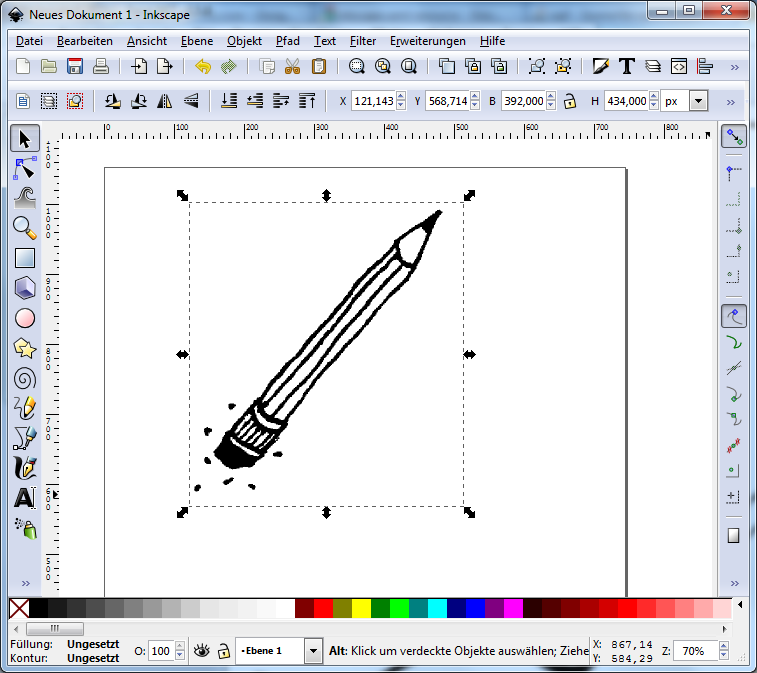Import a file into document
Screen dimensions: 757x673
tap(139, 66)
